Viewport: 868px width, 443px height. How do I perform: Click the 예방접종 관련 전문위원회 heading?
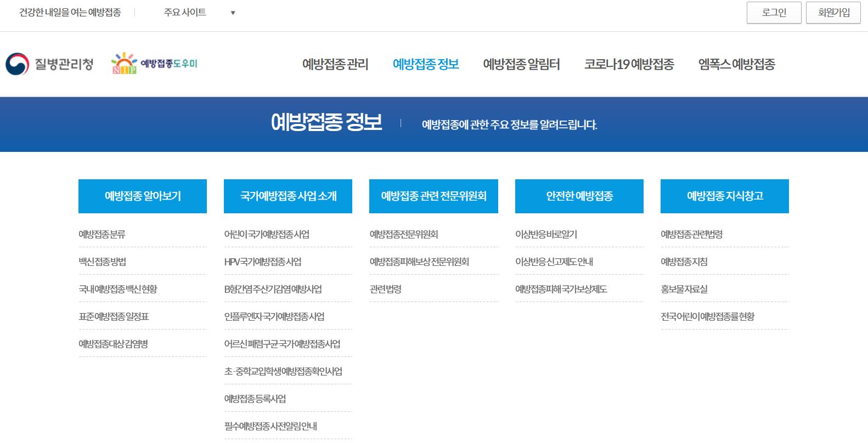click(x=433, y=196)
